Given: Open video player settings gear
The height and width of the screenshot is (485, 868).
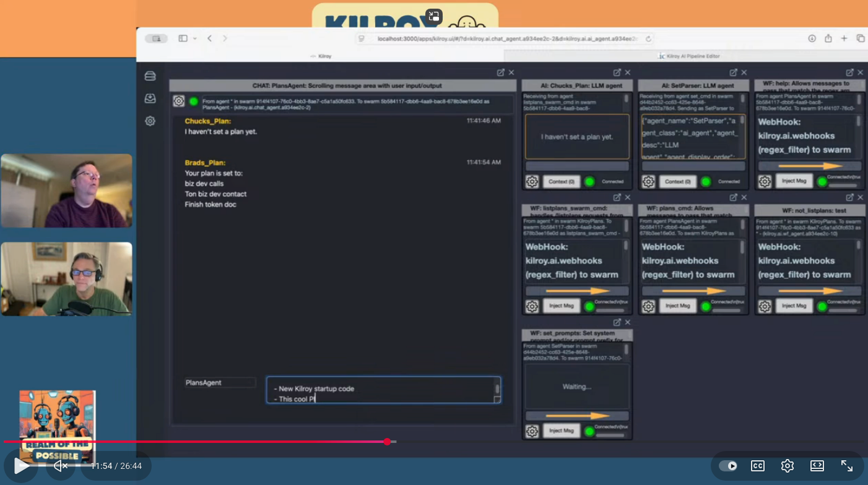Looking at the screenshot, I should click(788, 466).
